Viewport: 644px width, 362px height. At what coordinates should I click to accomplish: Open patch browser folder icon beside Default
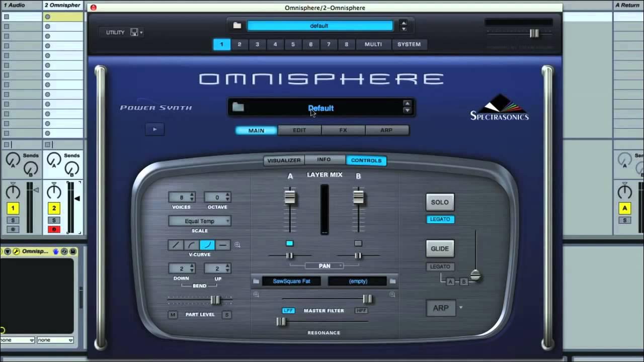(x=238, y=107)
